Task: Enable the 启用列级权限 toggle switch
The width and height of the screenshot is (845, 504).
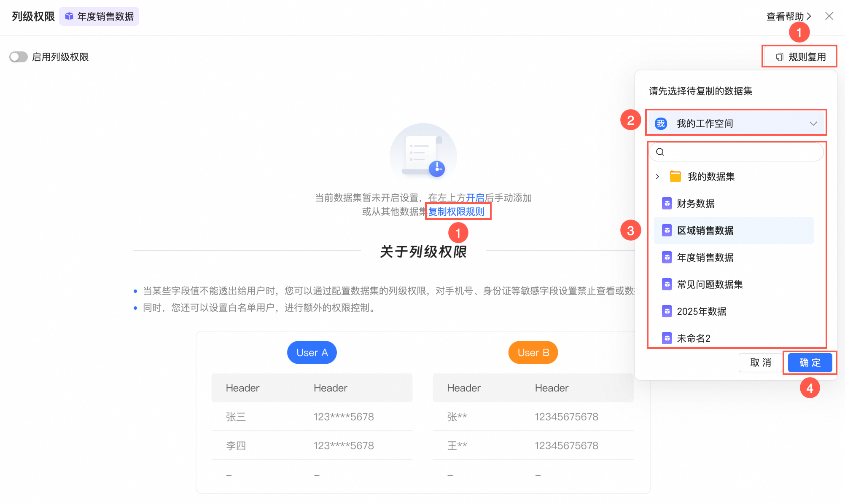Action: pos(19,57)
